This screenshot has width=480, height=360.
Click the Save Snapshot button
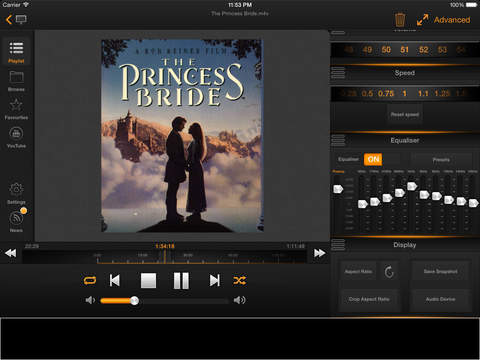click(x=441, y=272)
